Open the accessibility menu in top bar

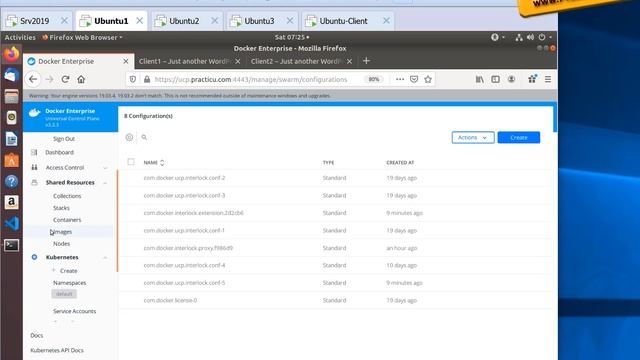click(498, 37)
